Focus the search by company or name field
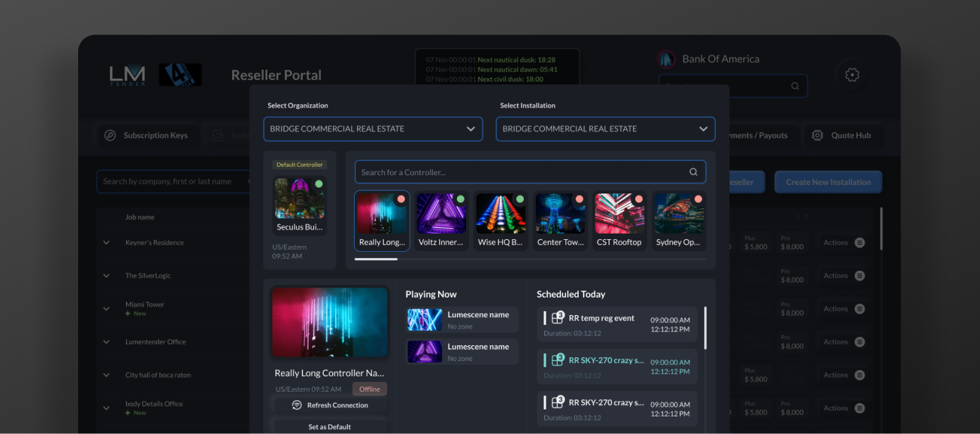The width and height of the screenshot is (980, 434). click(174, 181)
